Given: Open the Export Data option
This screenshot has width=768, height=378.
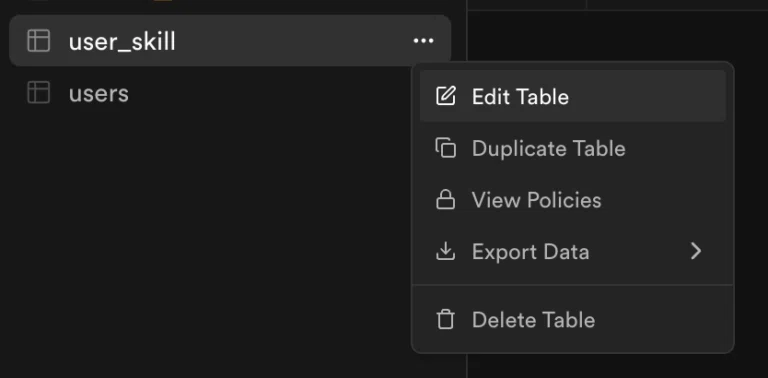Looking at the screenshot, I should point(573,252).
